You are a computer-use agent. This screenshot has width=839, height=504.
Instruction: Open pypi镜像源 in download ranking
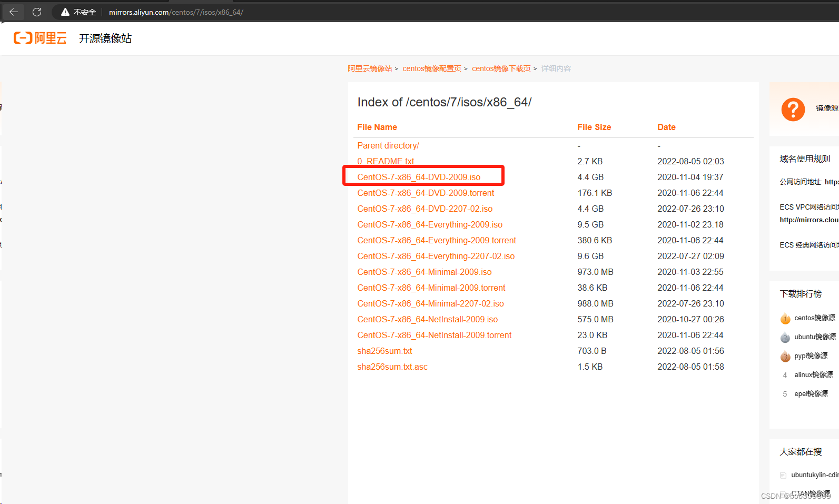tap(811, 356)
